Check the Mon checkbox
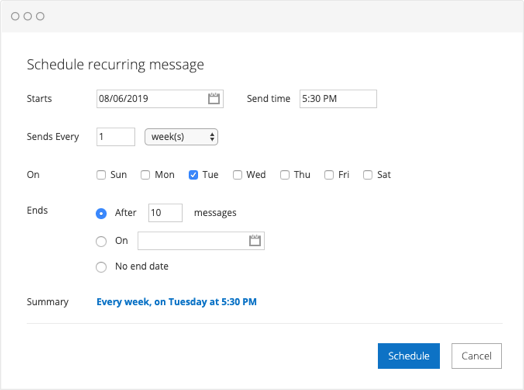 [145, 175]
